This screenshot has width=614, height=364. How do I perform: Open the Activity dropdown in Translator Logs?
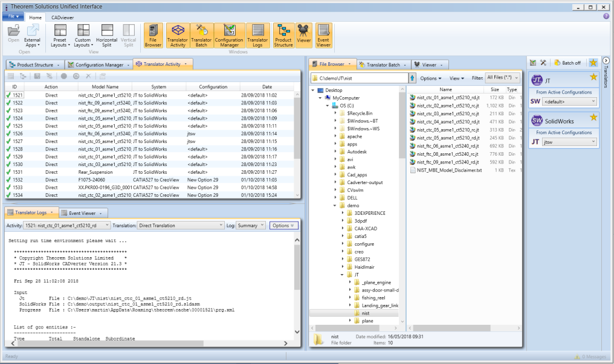coord(67,226)
